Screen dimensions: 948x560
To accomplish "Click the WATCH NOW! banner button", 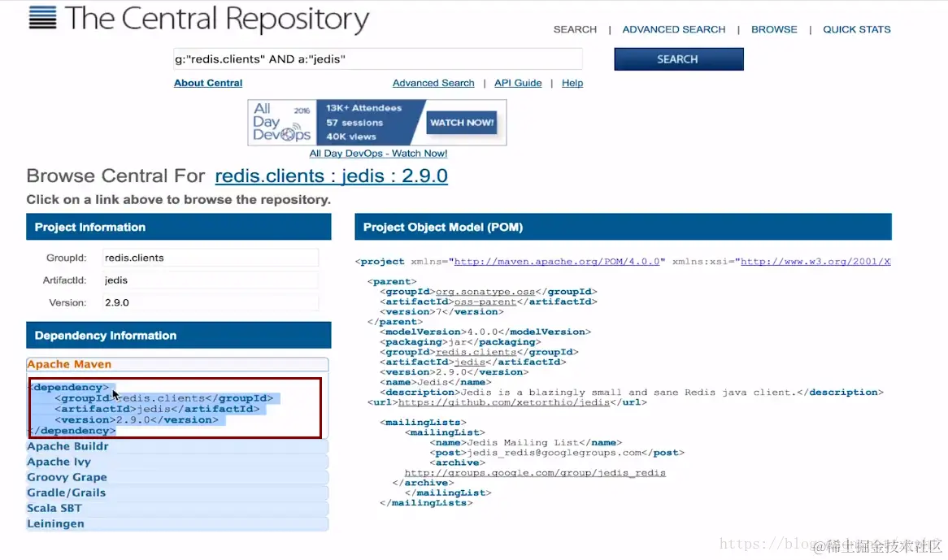I will tap(462, 123).
